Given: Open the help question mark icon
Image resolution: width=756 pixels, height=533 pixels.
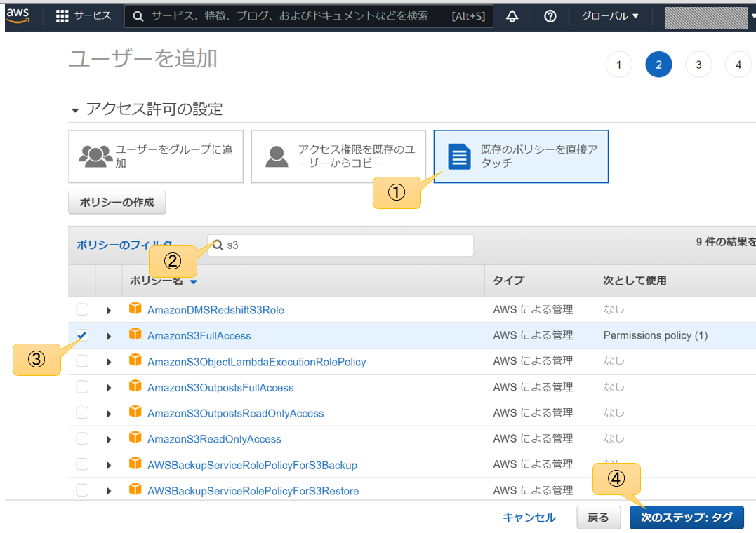Looking at the screenshot, I should 550,16.
